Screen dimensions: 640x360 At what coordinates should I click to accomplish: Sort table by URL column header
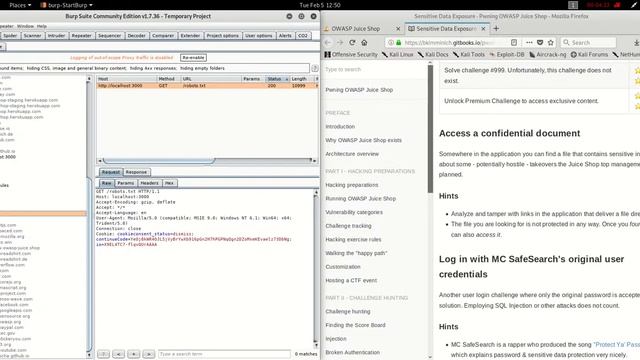tap(211, 79)
